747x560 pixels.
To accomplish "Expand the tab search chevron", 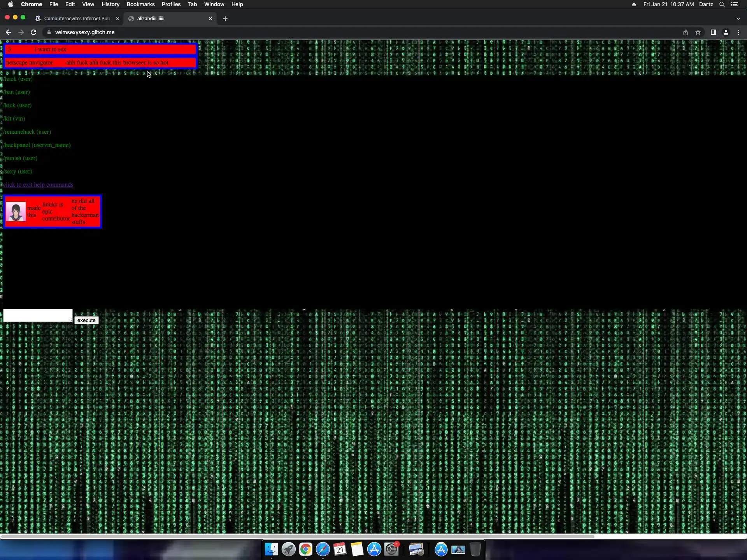I will [x=738, y=18].
